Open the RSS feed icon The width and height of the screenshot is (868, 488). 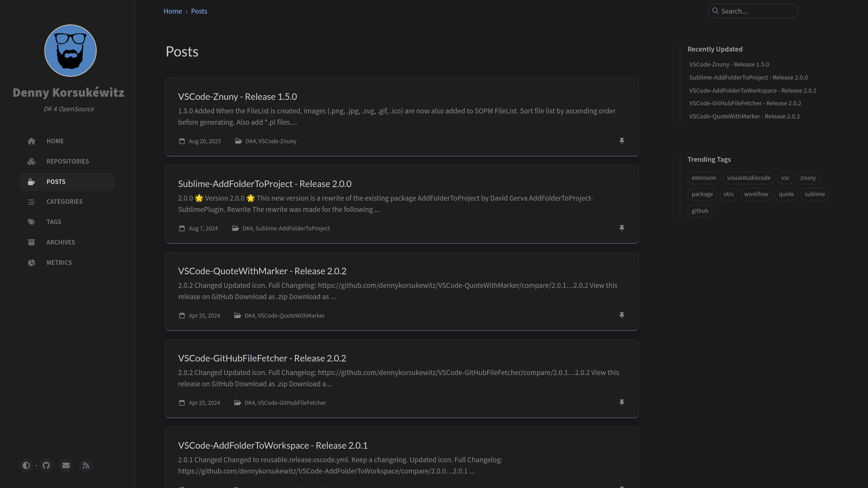(x=86, y=465)
